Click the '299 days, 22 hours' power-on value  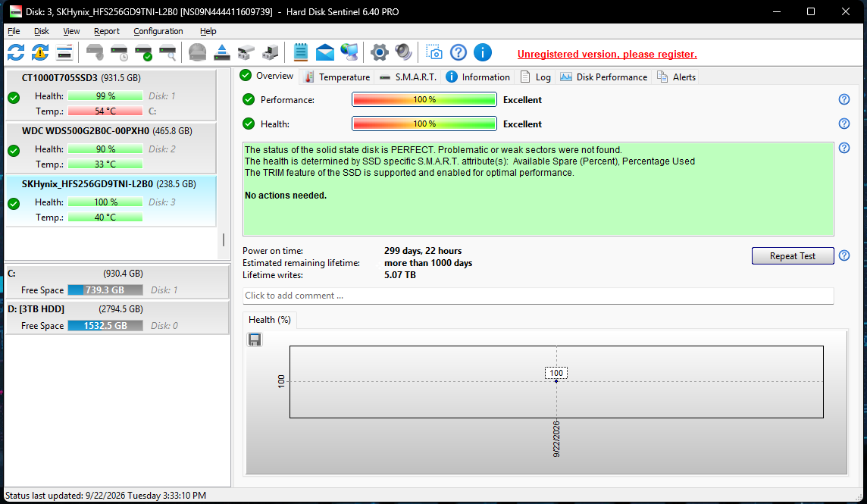tap(423, 251)
